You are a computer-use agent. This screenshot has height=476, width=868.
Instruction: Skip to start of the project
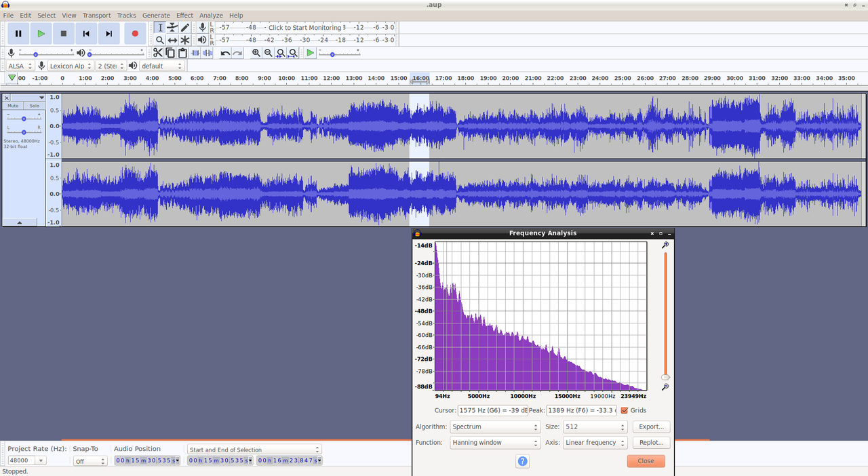[86, 33]
